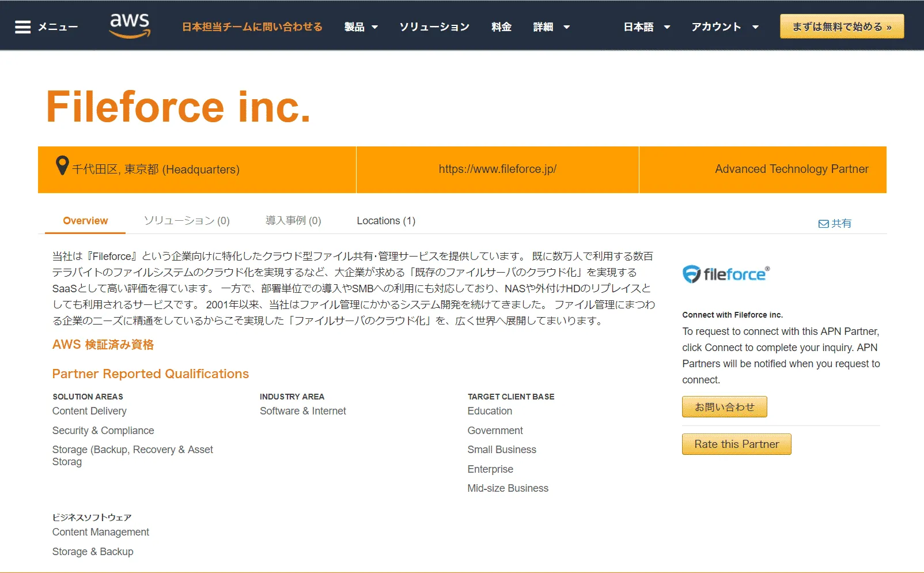Click the Fileforce company logo
Image resolution: width=924 pixels, height=573 pixels.
(x=726, y=274)
